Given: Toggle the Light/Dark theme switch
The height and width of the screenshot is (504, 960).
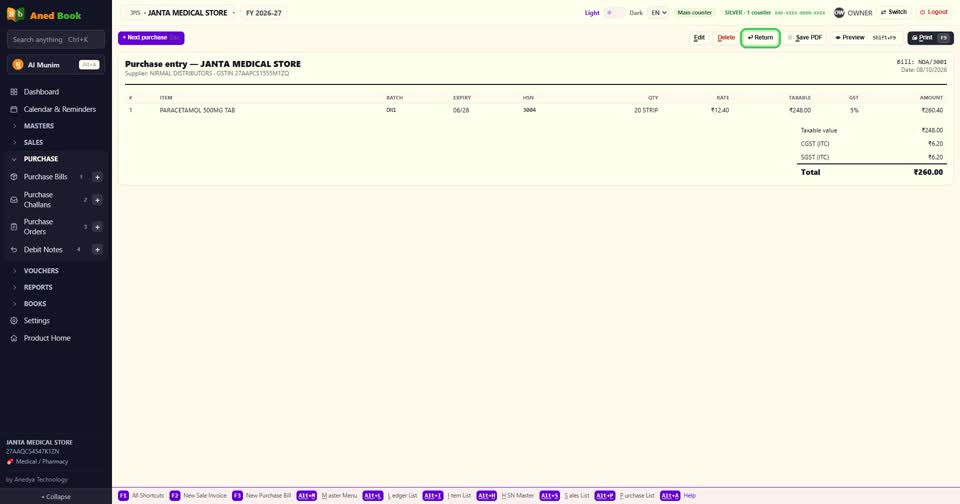Looking at the screenshot, I should coord(615,12).
